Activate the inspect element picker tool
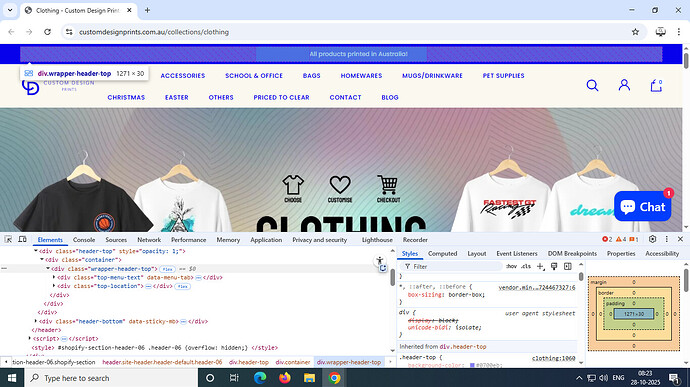The width and height of the screenshot is (690, 387). pos(8,240)
